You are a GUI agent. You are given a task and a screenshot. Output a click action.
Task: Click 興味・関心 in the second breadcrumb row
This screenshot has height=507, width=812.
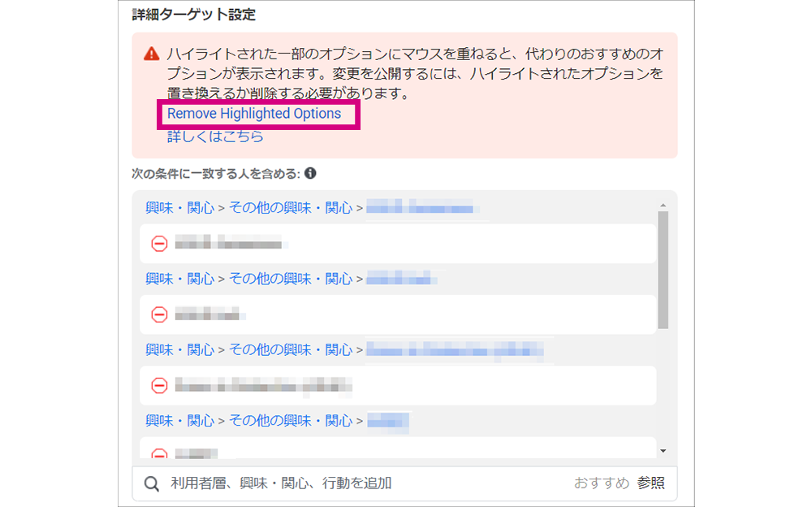point(179,279)
